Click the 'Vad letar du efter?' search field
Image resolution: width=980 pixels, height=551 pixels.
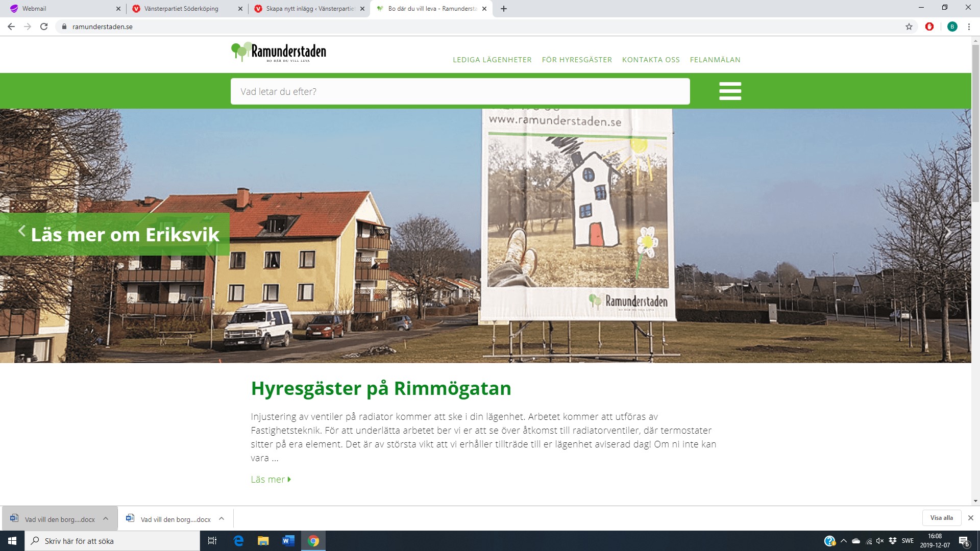point(460,91)
